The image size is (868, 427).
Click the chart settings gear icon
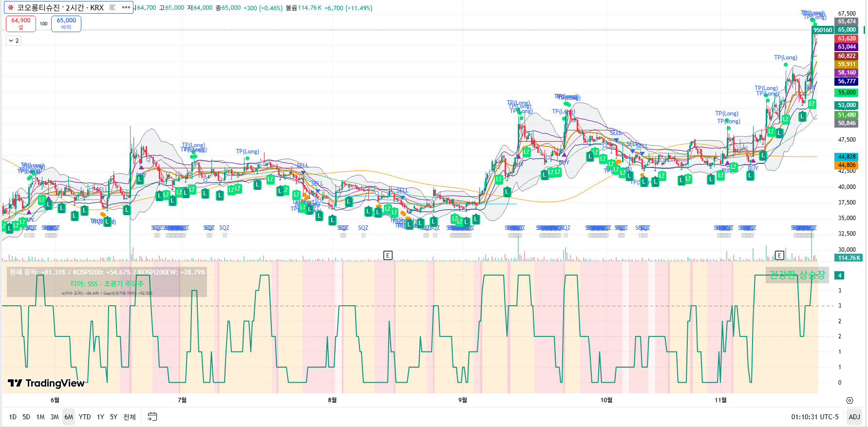849,400
